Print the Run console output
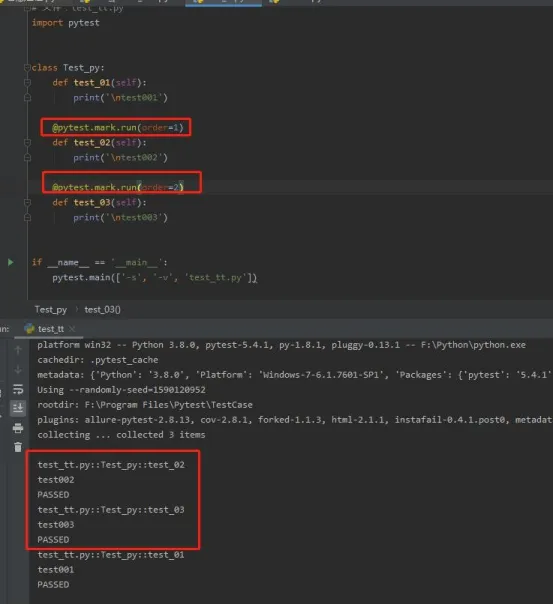The width and height of the screenshot is (553, 605). (18, 428)
